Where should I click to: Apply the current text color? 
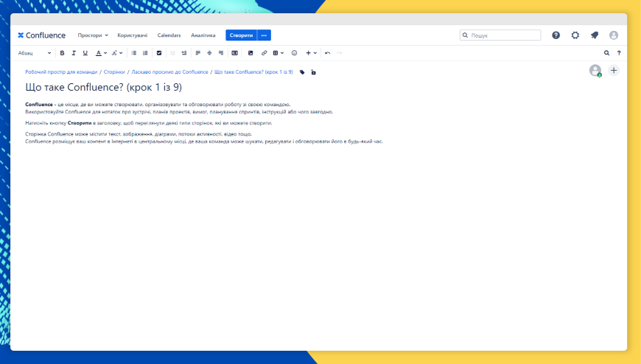click(x=98, y=53)
